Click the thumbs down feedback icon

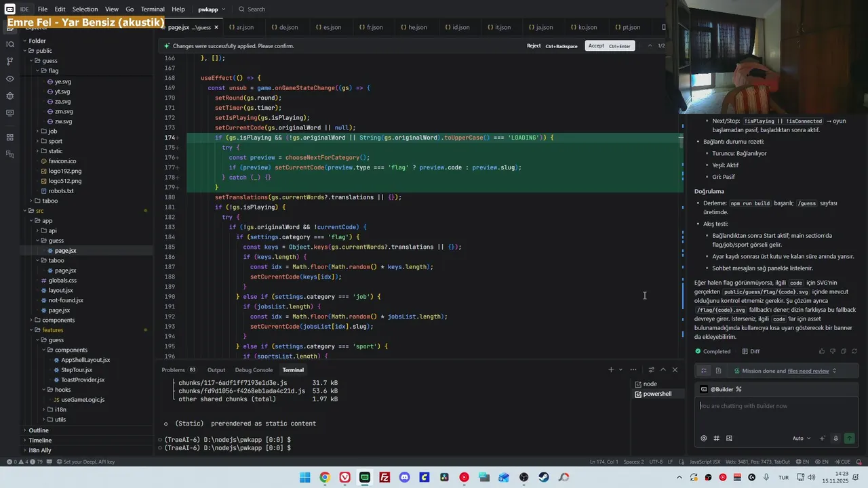pos(833,351)
